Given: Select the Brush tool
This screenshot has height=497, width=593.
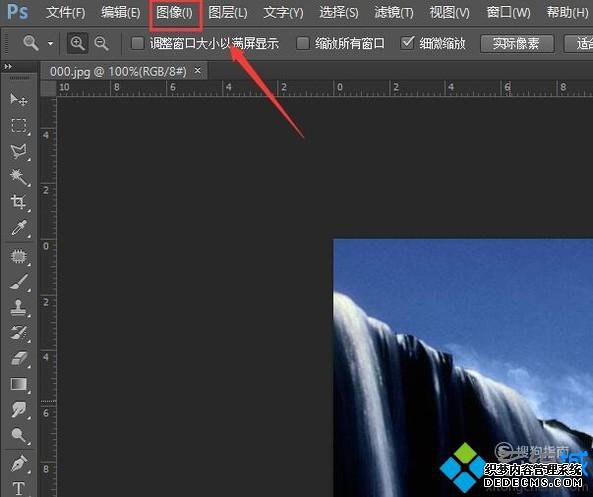Looking at the screenshot, I should [x=19, y=282].
